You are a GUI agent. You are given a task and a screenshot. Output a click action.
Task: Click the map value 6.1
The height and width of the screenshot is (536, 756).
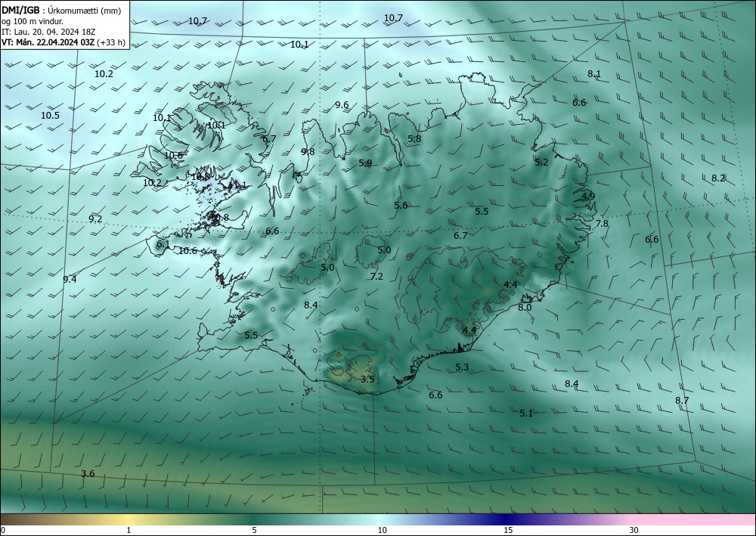(163, 244)
